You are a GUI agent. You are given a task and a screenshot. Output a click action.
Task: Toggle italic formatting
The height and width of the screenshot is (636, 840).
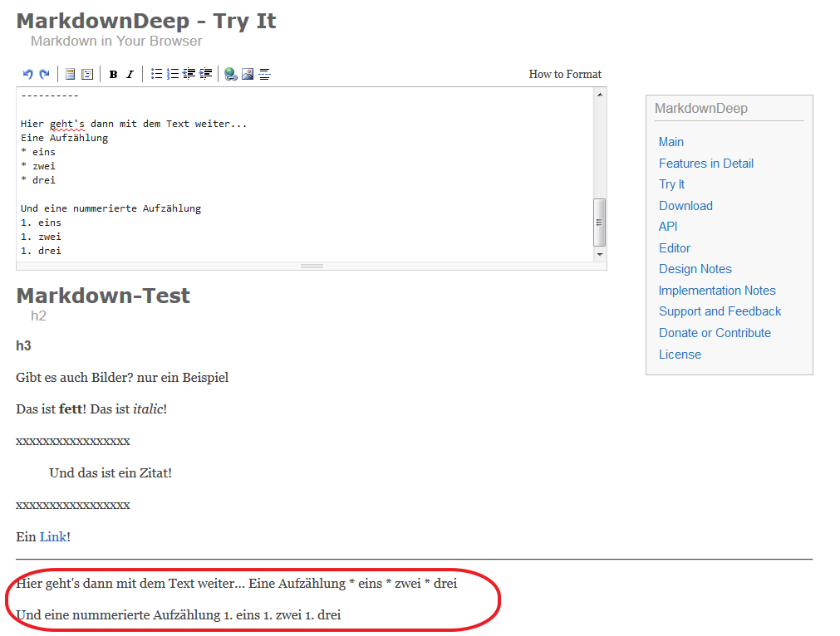coord(130,75)
